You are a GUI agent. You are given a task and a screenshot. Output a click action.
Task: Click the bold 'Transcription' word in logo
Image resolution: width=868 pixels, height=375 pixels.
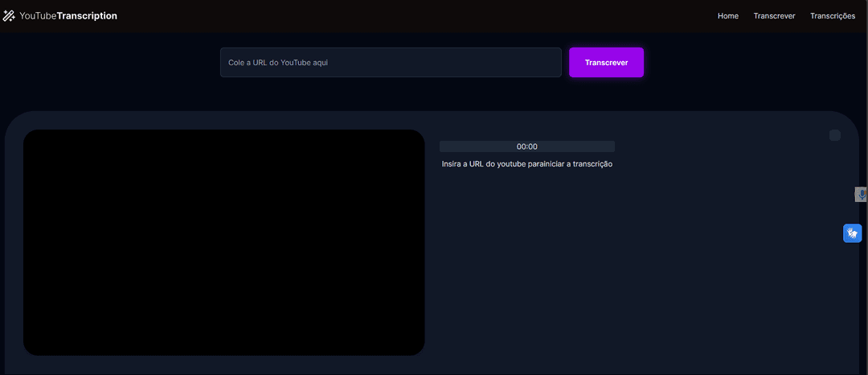coord(87,16)
